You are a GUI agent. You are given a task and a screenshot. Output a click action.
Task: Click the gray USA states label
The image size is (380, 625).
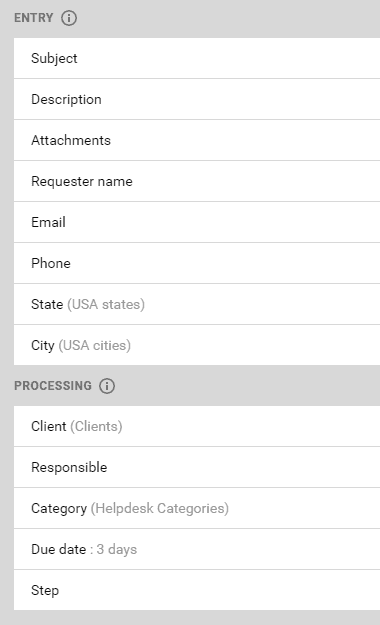tap(106, 305)
